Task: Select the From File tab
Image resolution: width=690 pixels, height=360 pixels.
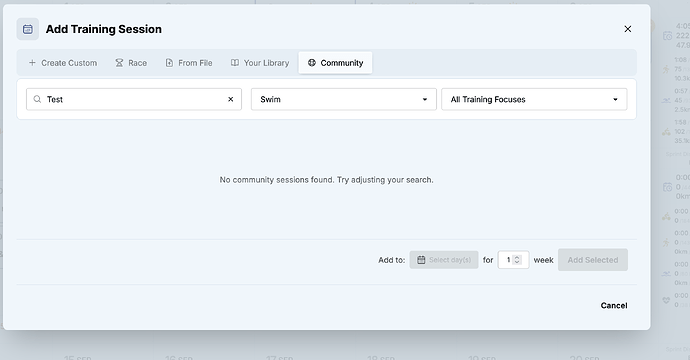Action: coord(189,63)
